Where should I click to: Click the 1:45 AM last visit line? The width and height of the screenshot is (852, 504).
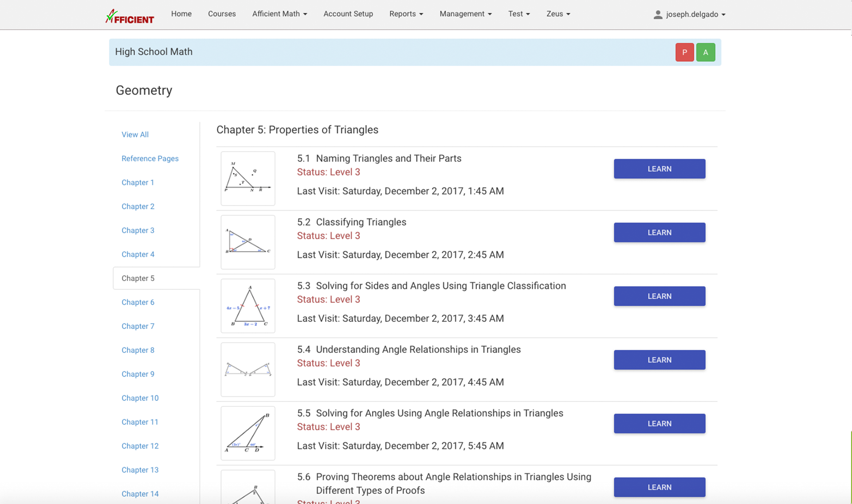400,191
